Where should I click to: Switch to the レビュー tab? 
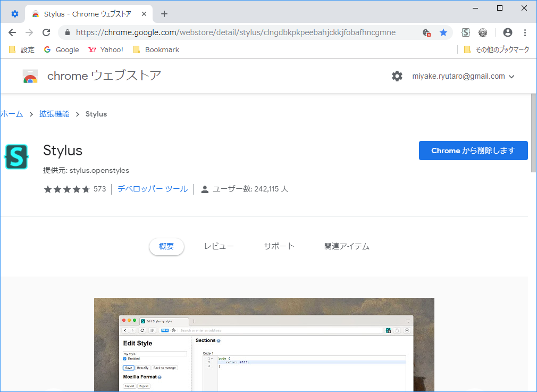click(x=219, y=246)
